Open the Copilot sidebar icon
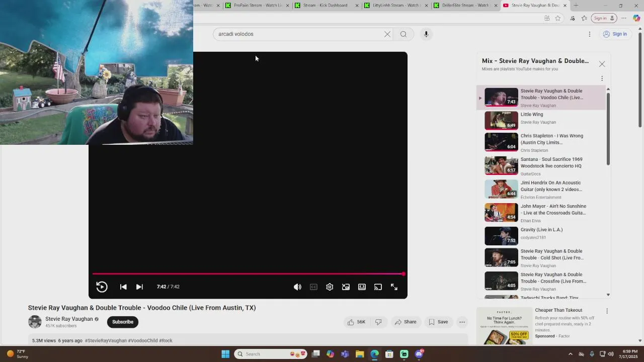644x362 pixels. [x=636, y=18]
